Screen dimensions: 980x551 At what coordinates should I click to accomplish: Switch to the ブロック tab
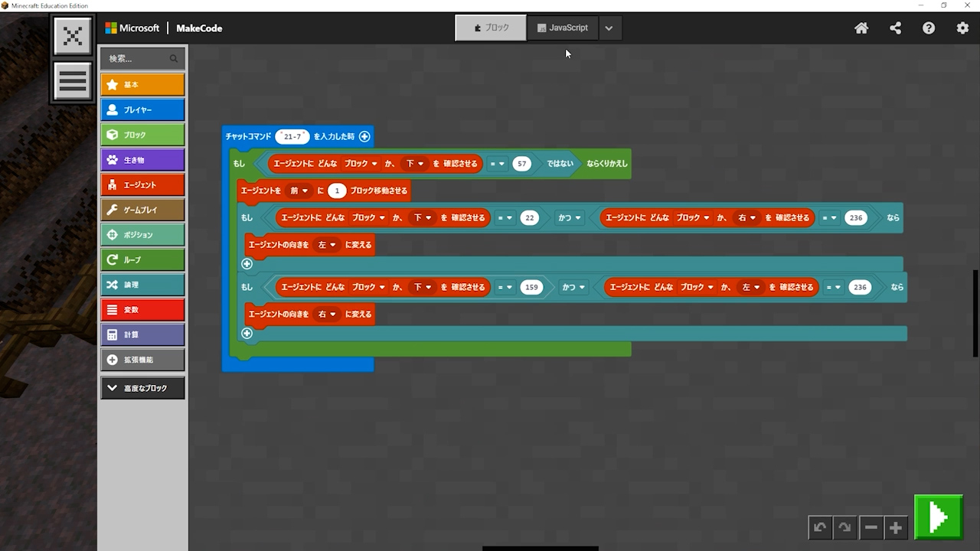[x=491, y=28]
